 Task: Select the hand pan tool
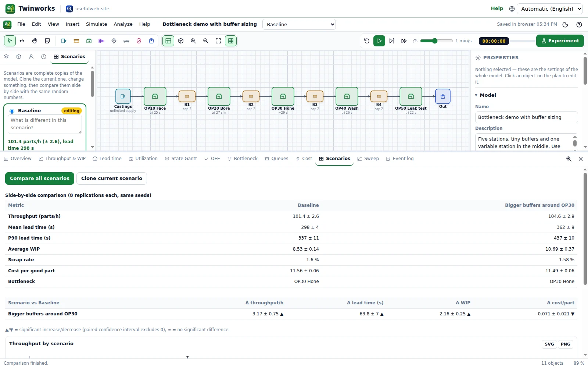point(35,41)
